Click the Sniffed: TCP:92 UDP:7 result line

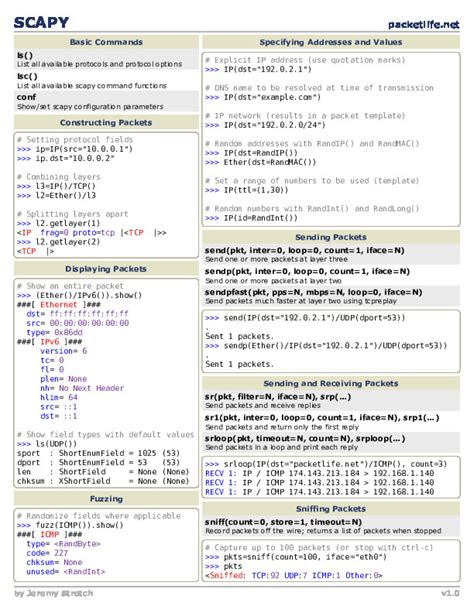pos(294,575)
